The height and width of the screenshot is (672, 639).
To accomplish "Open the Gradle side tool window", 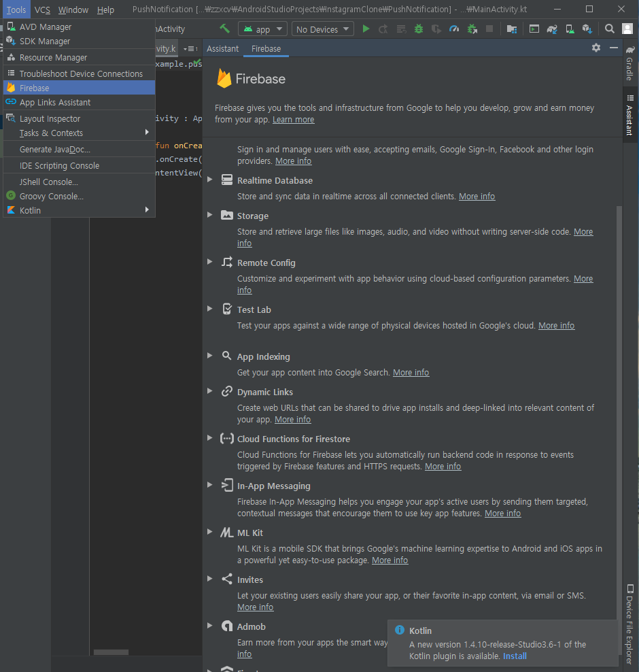I will click(629, 63).
